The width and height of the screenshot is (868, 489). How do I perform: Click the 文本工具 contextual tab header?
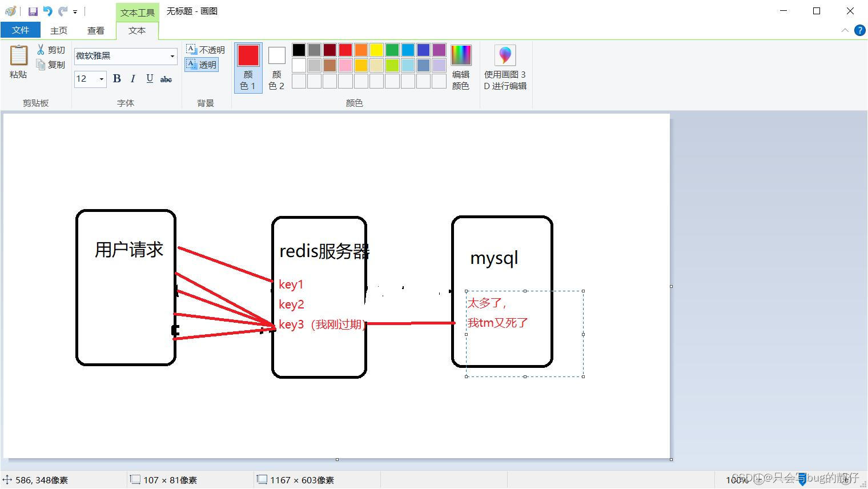137,13
